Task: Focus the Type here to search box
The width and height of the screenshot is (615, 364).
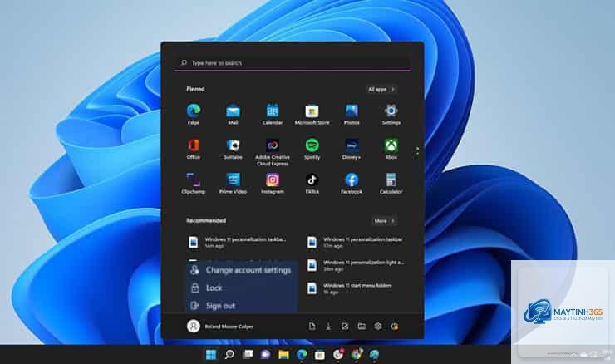Action: click(x=293, y=63)
